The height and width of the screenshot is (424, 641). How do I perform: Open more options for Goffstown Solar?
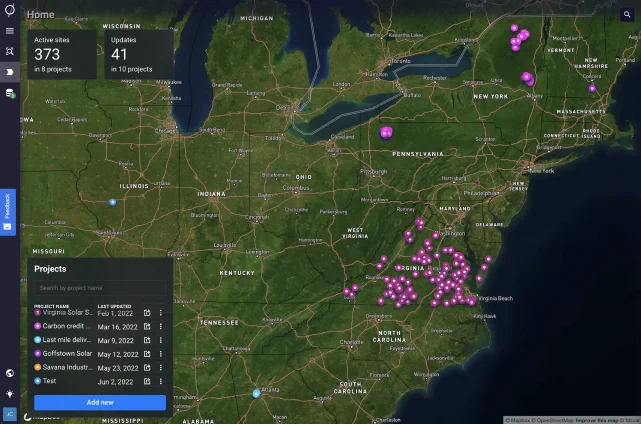click(161, 354)
